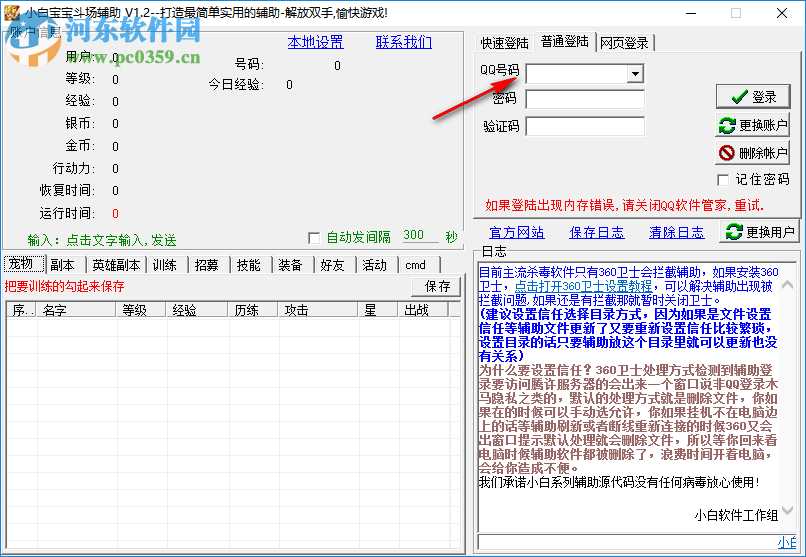Click 攻击 column header
Viewport: 806px width, 557px height.
318,310
